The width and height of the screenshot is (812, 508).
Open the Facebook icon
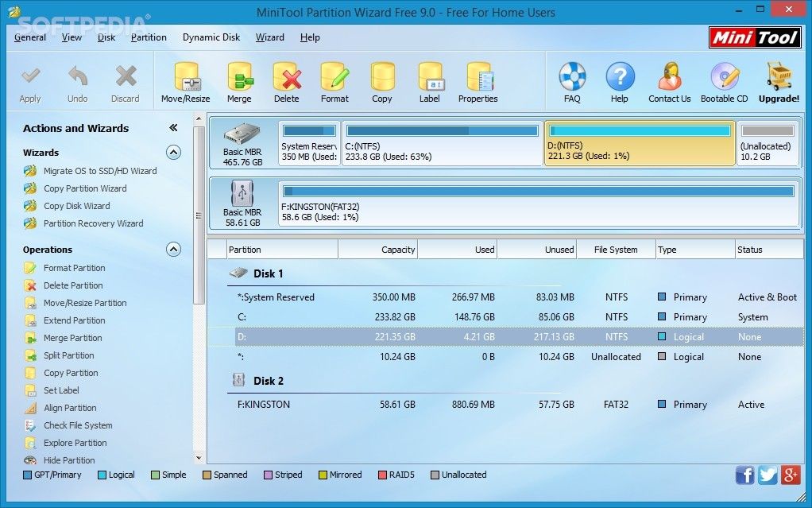(x=744, y=475)
